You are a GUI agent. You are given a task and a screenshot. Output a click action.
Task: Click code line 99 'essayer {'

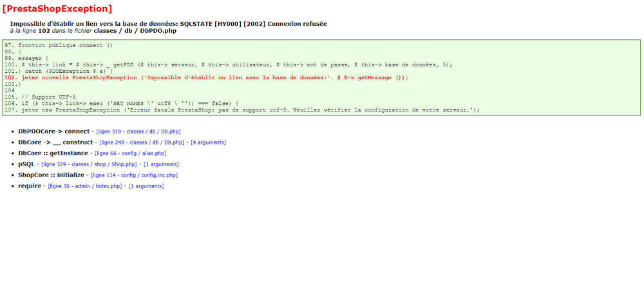click(x=26, y=59)
